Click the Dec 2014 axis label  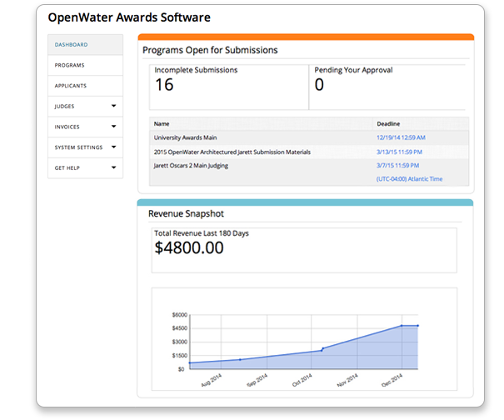(x=392, y=380)
